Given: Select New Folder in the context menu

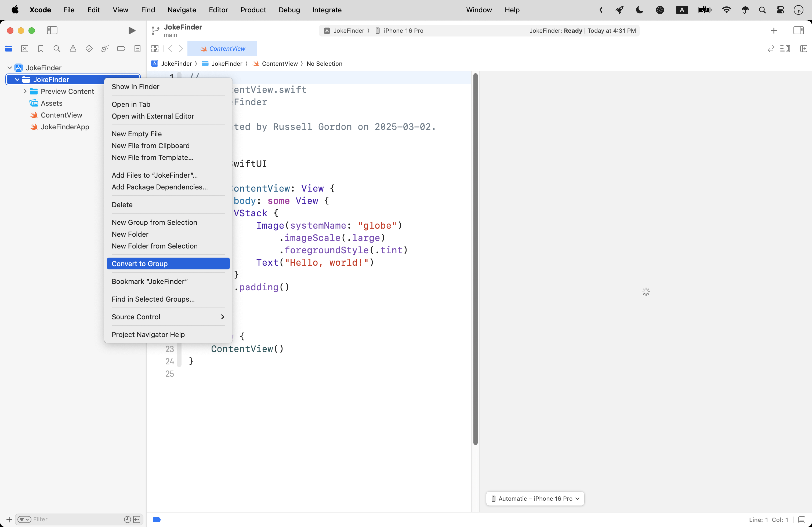Looking at the screenshot, I should tap(130, 234).
